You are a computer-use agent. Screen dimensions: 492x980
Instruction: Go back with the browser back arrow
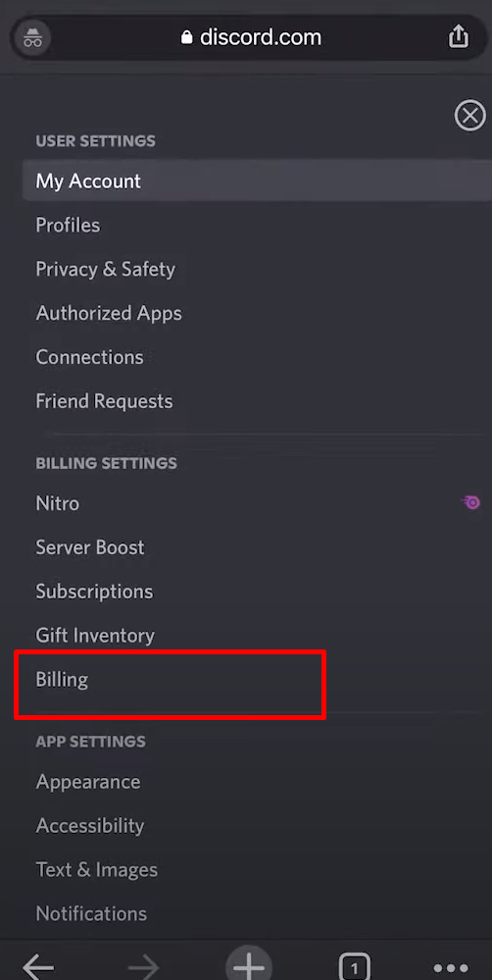coord(38,967)
